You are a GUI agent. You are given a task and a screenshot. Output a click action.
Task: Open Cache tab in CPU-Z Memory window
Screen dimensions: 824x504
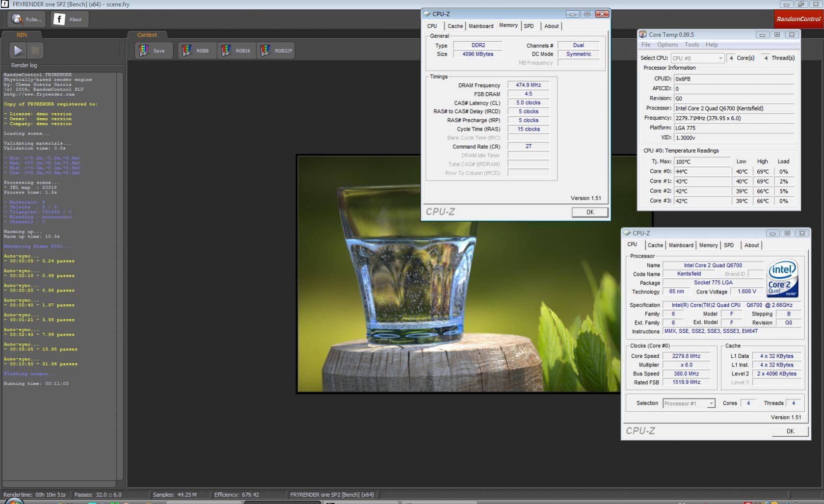point(455,26)
